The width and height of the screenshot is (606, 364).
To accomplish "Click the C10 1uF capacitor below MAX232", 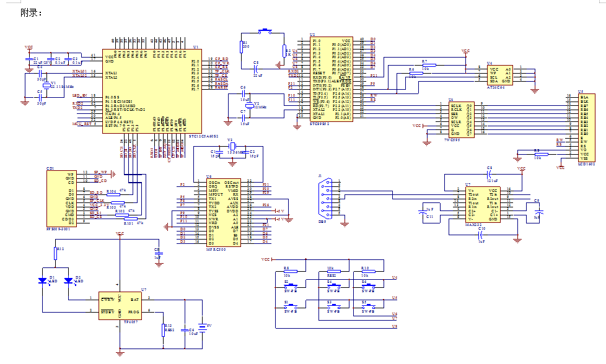I will click(481, 234).
